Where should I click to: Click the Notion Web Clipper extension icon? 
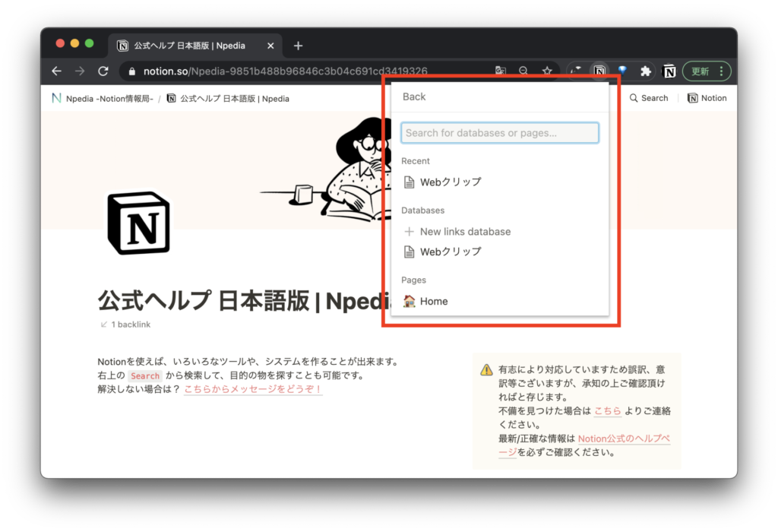tap(599, 71)
